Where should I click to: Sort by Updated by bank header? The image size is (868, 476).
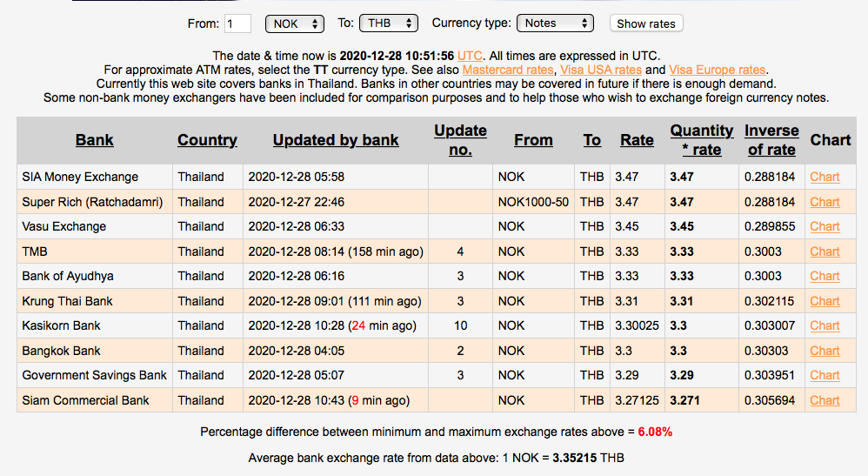coord(336,140)
